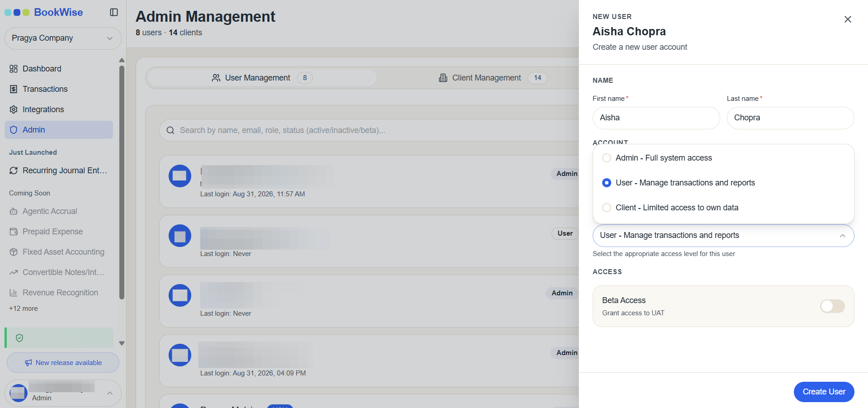Viewport: 868px width, 408px height.
Task: Edit the Last name field
Action: click(790, 118)
